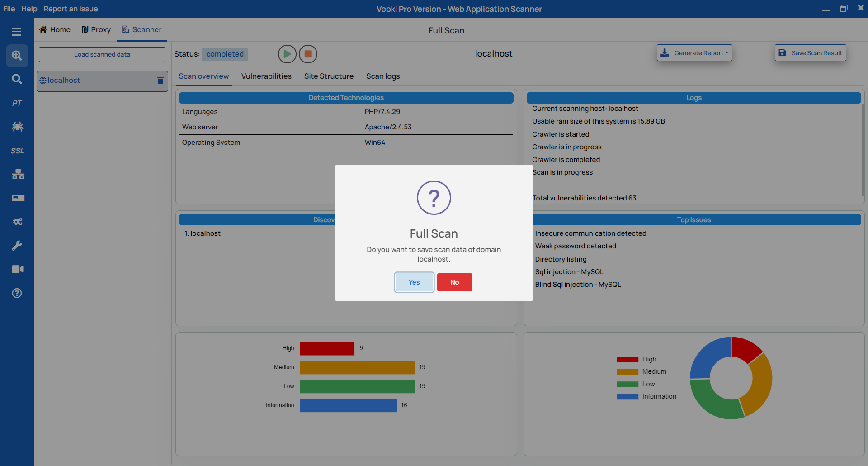
Task: Click Win64 operating system value
Action: 375,143
